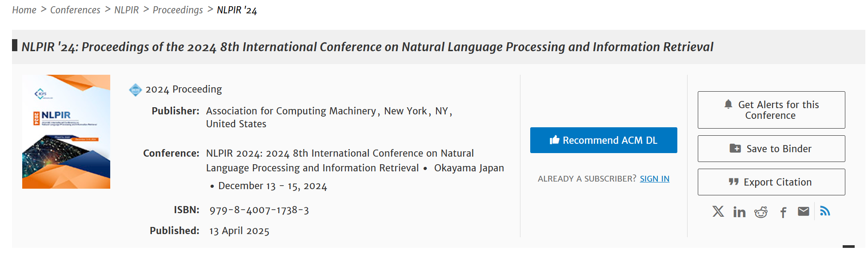Share this page on Facebook
868x259 pixels.
pyautogui.click(x=783, y=212)
